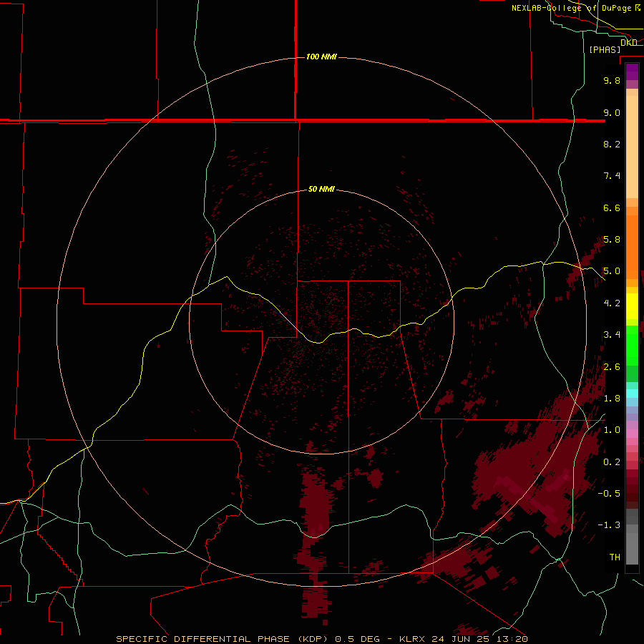The height and width of the screenshot is (644, 644).
Task: Click the [PHAS] units label
Action: coord(605,49)
